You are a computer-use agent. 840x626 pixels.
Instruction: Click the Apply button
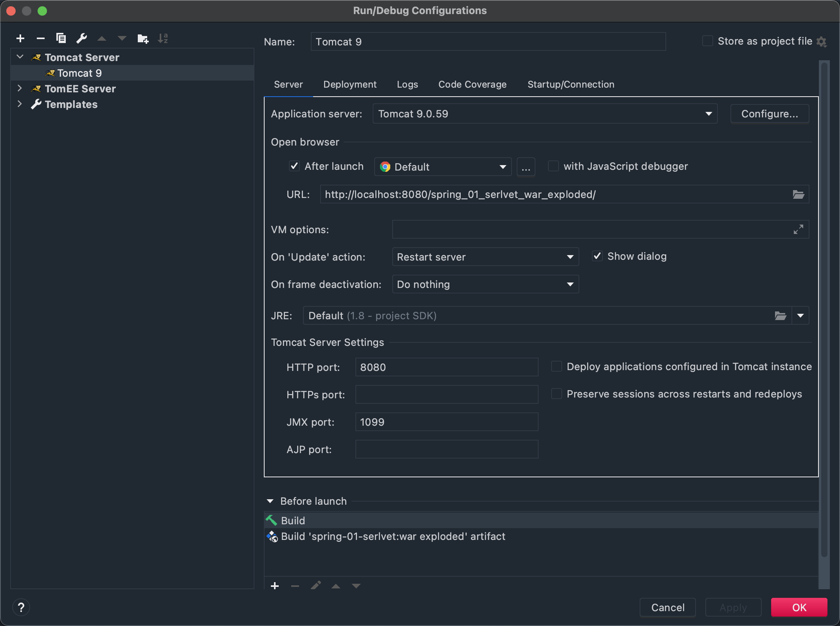[734, 607]
